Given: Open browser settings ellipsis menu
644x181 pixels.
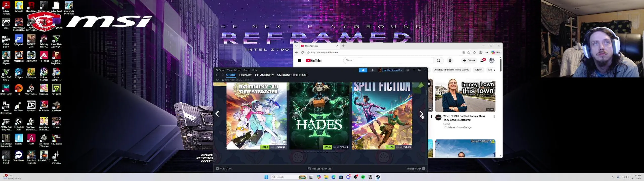Looking at the screenshot, I should [x=487, y=53].
